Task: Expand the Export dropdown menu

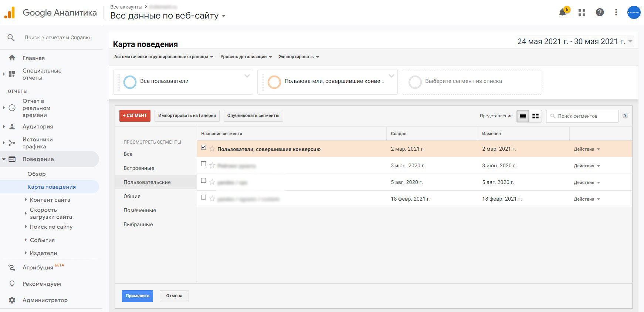Action: click(298, 57)
